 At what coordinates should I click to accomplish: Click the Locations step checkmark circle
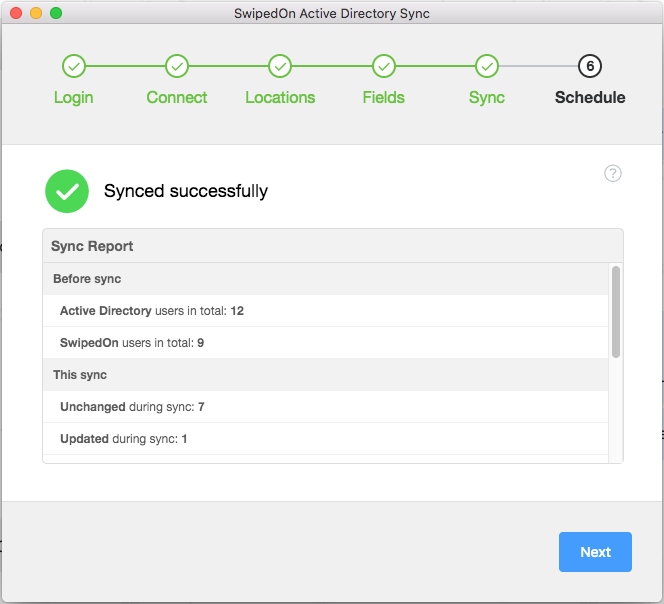point(280,66)
